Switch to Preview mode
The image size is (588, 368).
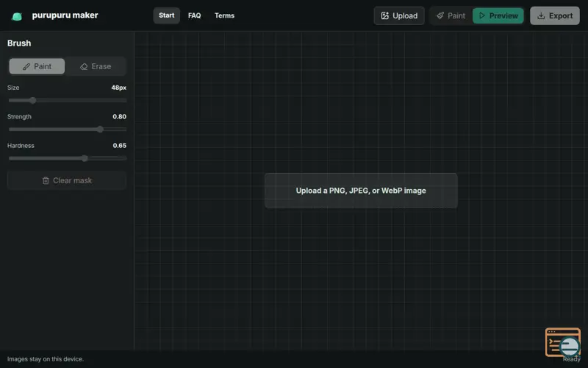tap(498, 15)
